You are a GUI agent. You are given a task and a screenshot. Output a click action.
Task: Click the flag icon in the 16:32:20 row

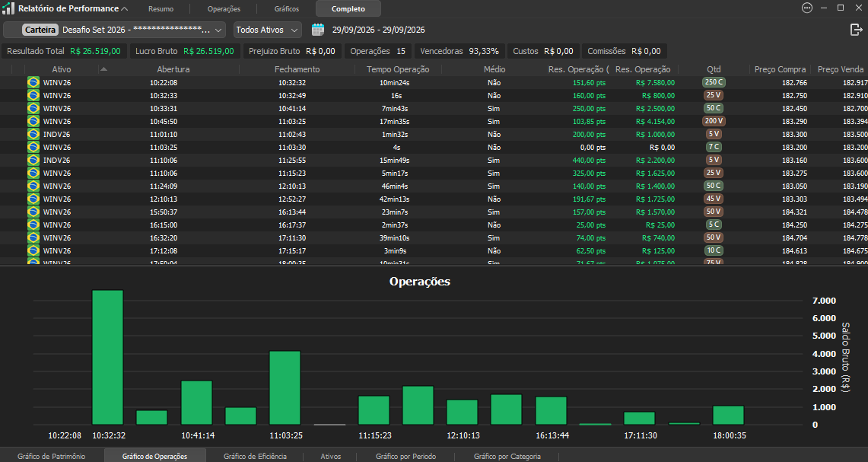pyautogui.click(x=33, y=237)
